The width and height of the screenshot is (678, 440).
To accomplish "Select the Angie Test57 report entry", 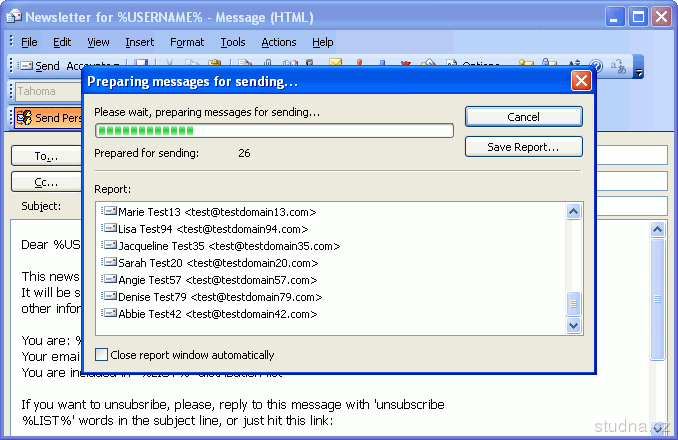I will [210, 280].
